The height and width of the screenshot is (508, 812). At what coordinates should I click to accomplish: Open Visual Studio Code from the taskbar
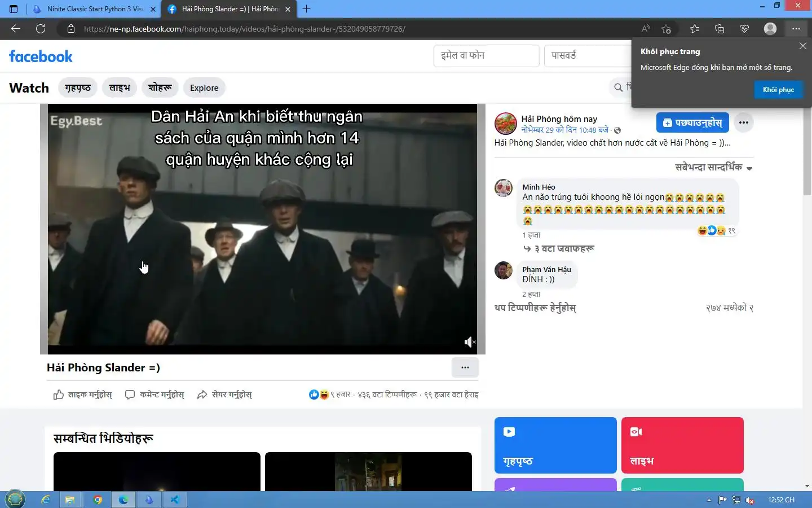pos(175,500)
